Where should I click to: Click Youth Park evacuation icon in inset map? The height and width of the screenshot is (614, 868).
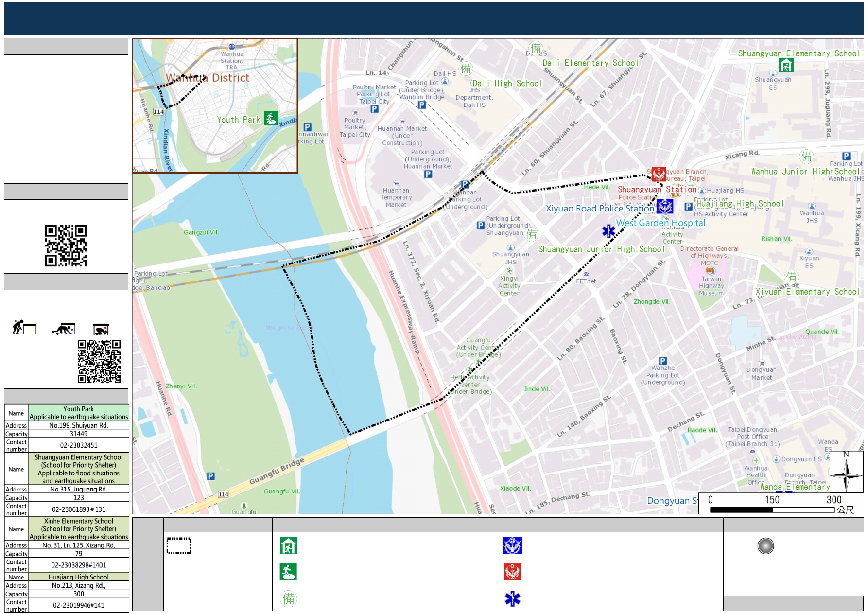coord(271,118)
